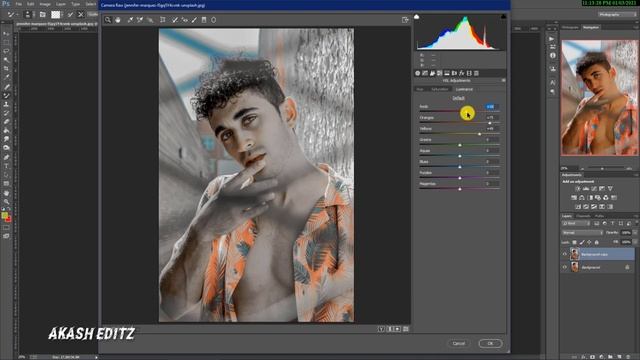Open the Navigator panel flyout menu
The height and width of the screenshot is (360, 640).
pos(636,27)
